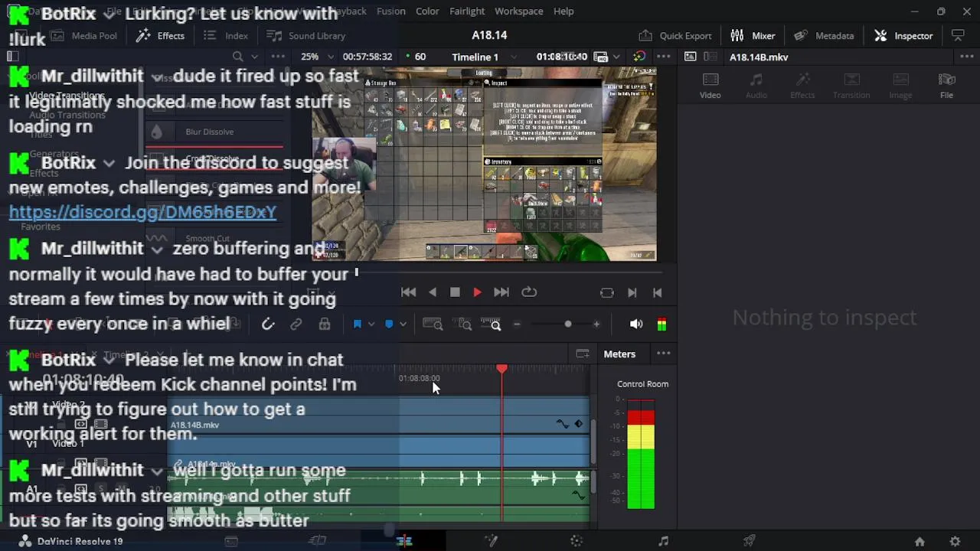Toggle loop playback
The width and height of the screenshot is (980, 551).
529,292
